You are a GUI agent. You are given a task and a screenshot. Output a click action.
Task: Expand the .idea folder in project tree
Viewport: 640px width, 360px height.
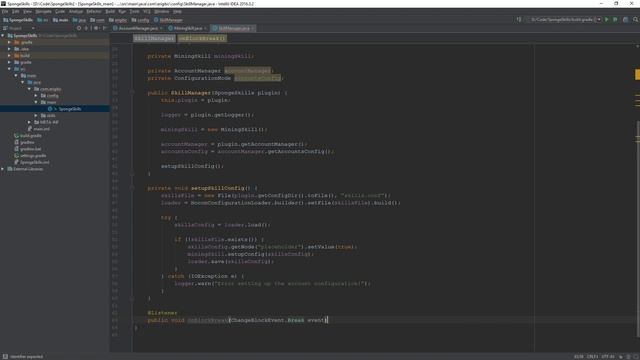pyautogui.click(x=10, y=49)
